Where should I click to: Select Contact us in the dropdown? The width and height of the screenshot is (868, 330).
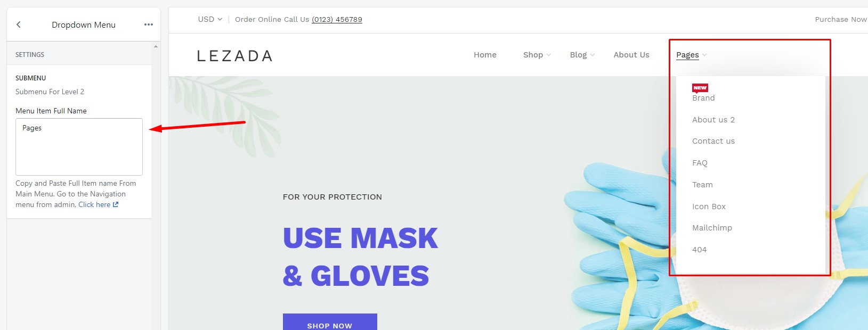(x=713, y=141)
